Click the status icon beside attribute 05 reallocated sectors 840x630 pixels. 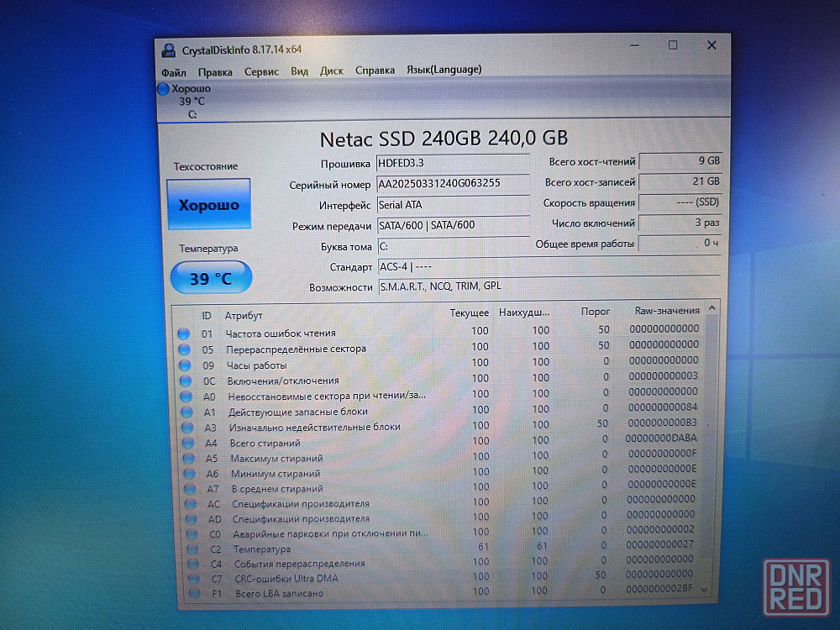click(x=183, y=349)
